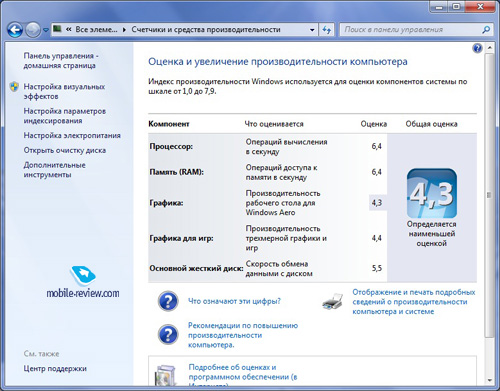Select the 'Память (RAM):' row label
This screenshot has width=500, height=391.
coord(176,172)
